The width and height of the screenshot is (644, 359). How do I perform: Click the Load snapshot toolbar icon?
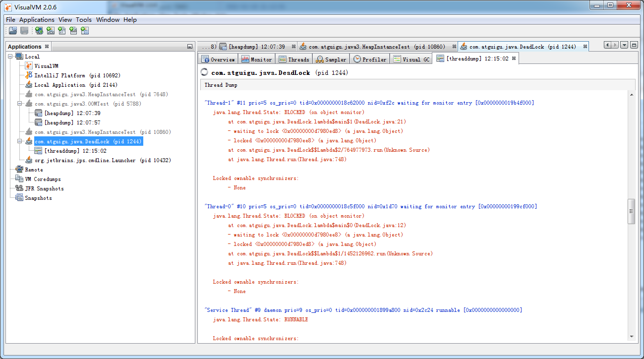click(x=13, y=31)
